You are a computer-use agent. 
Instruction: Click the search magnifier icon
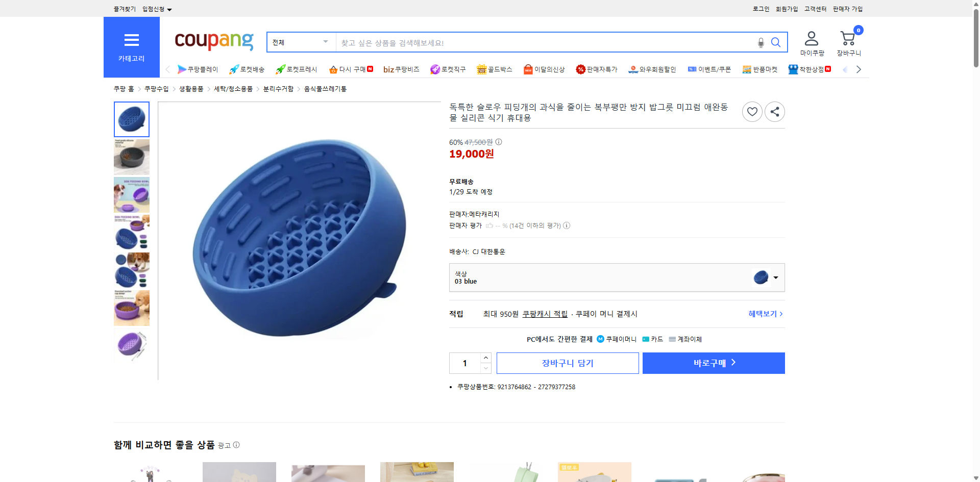[x=775, y=42]
